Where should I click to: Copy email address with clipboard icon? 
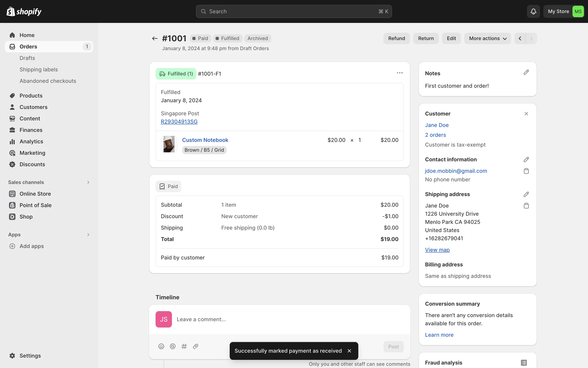point(526,171)
